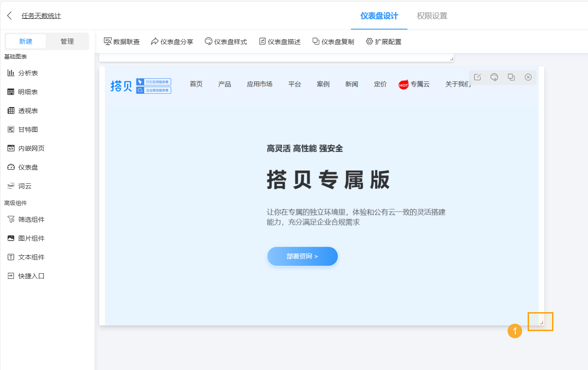Open the edit icon on the webpage component

(x=477, y=77)
